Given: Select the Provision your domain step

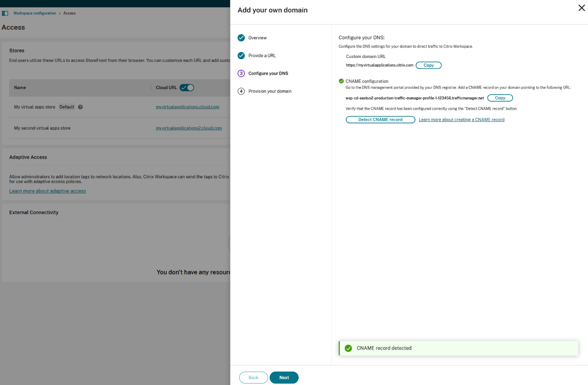Looking at the screenshot, I should 270,91.
